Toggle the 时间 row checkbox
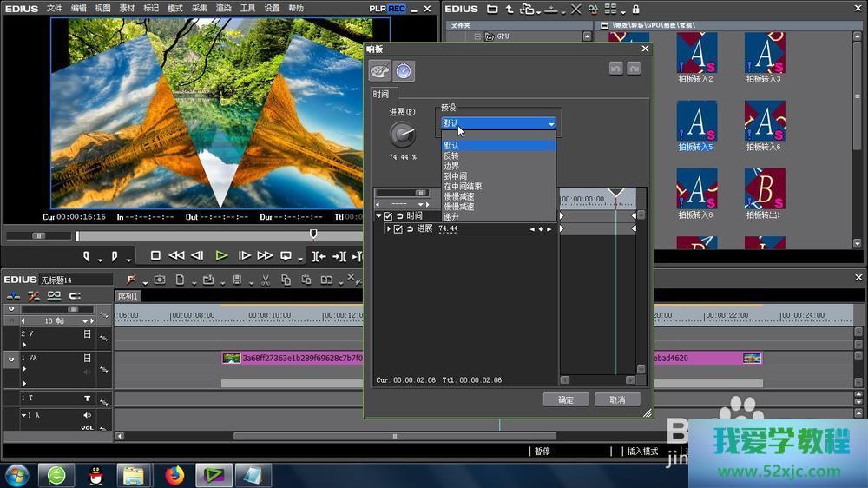Viewport: 868px width, 488px height. pyautogui.click(x=388, y=216)
